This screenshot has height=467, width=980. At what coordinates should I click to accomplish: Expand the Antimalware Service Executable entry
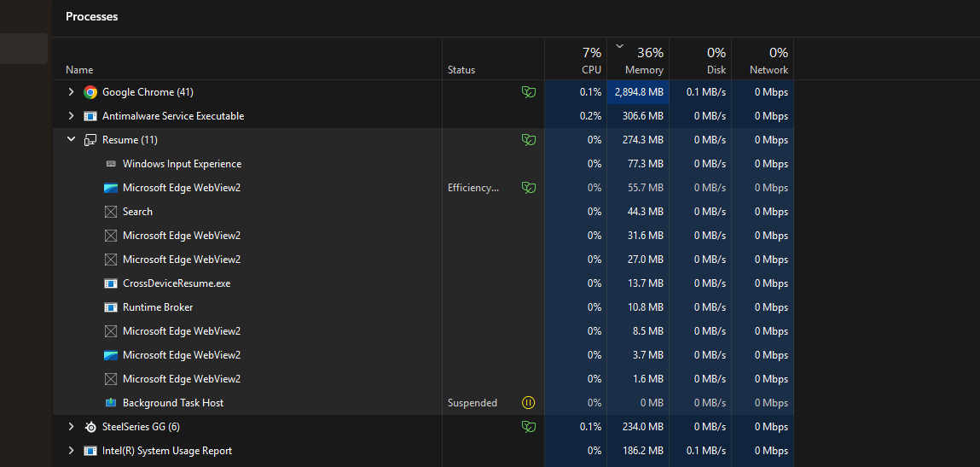click(72, 116)
